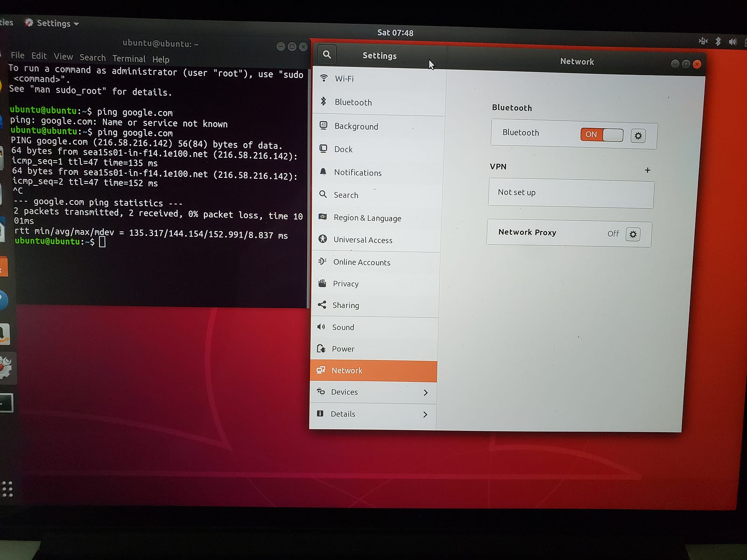747x560 pixels.
Task: Select Devices label in sidebar
Action: pos(344,392)
